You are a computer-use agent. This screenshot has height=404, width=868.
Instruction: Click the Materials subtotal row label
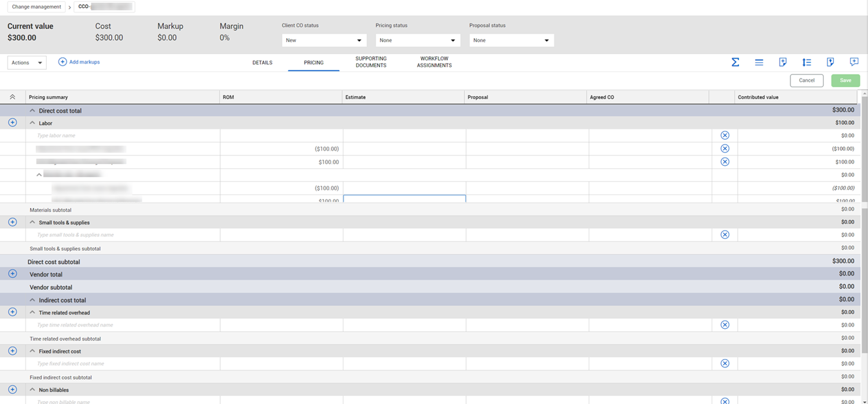tap(50, 210)
